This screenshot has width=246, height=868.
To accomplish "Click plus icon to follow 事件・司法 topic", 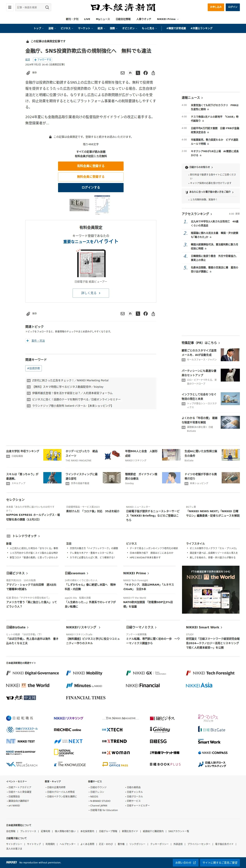I will (x=28, y=341).
